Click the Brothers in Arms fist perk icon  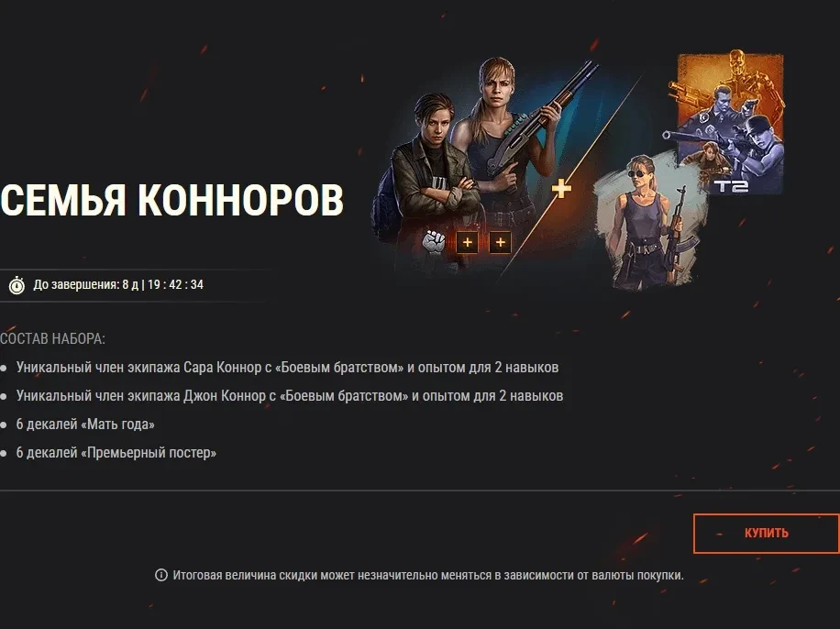[x=434, y=242]
